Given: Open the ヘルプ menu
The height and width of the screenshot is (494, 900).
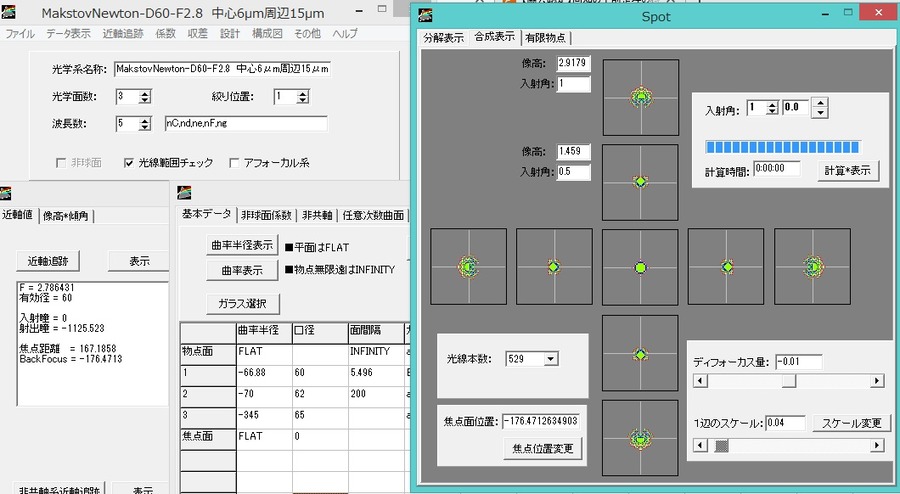Looking at the screenshot, I should pos(345,34).
